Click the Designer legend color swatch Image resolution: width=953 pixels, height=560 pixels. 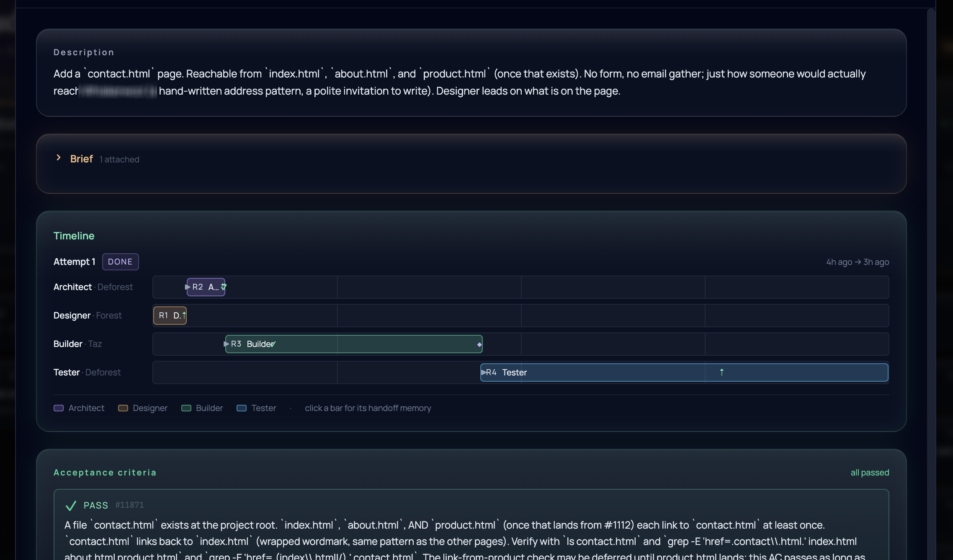pyautogui.click(x=123, y=408)
